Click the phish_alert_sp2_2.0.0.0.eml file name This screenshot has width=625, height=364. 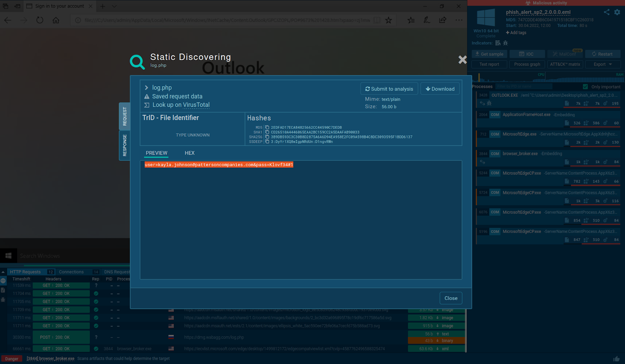click(538, 12)
